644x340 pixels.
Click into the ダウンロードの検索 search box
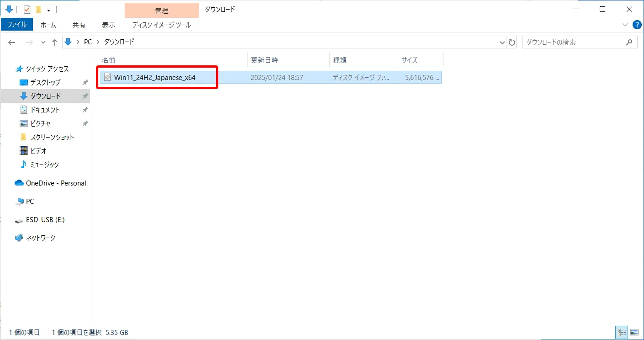point(579,42)
